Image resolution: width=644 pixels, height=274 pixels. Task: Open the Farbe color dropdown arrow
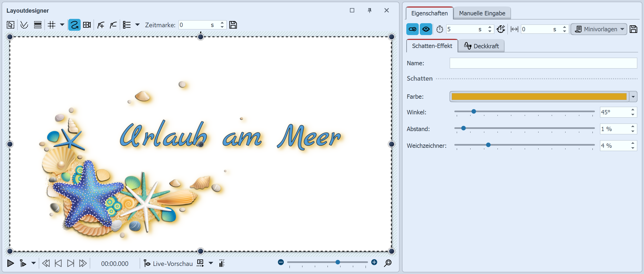point(633,96)
